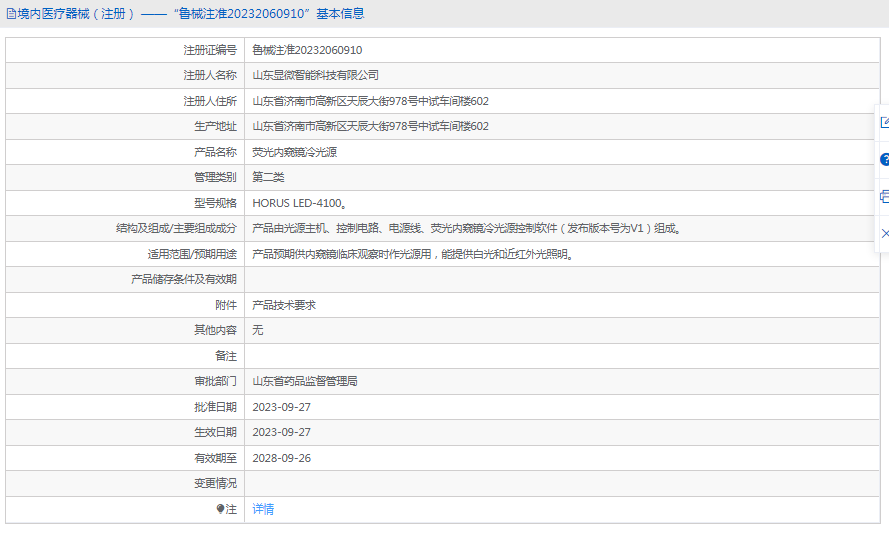
Task: Click approval department 山东省药品监督管理局
Action: tap(305, 382)
